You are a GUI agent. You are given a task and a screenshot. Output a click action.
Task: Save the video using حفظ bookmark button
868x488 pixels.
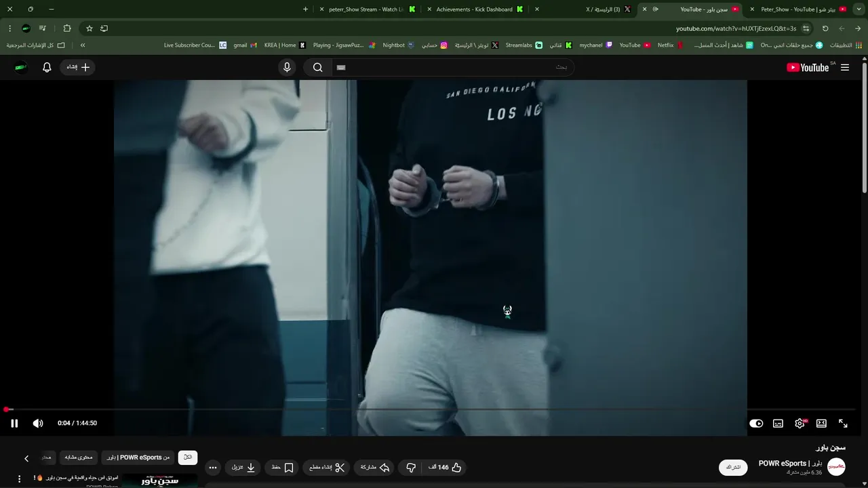[x=282, y=467]
